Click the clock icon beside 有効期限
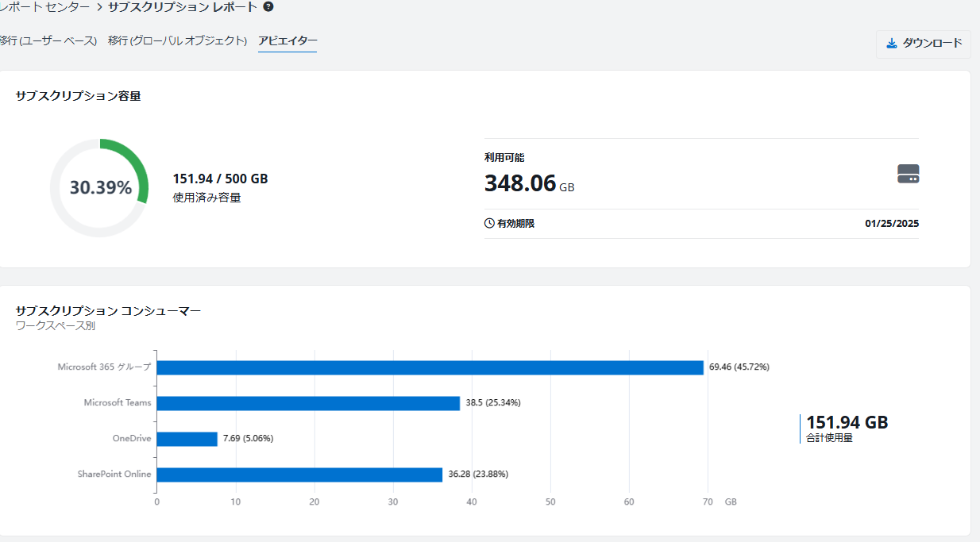The image size is (980, 542). tap(489, 224)
